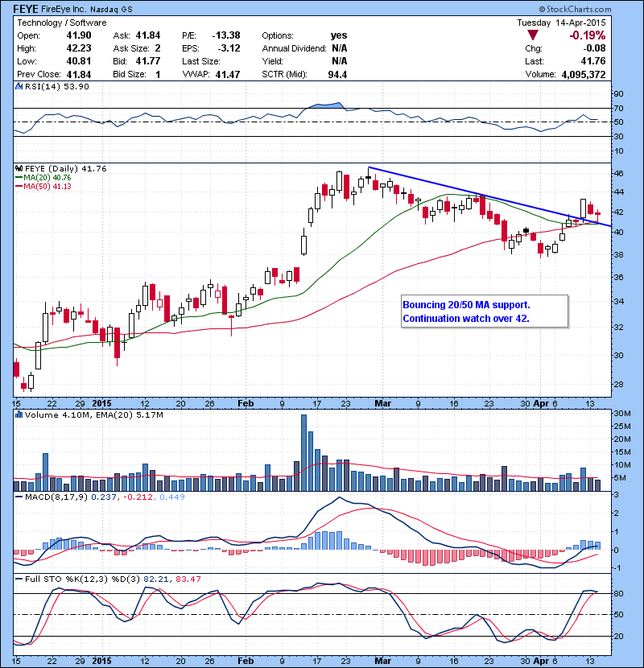The width and height of the screenshot is (644, 668).
Task: Click the Volume 4.10M, EMA(20) 5.17M label
Action: click(x=93, y=414)
